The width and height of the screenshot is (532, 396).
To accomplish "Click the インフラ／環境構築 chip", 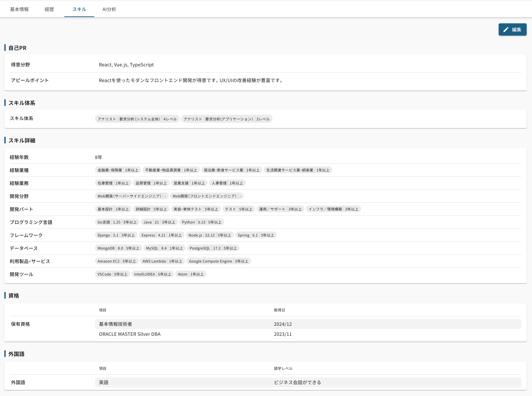I will [333, 209].
